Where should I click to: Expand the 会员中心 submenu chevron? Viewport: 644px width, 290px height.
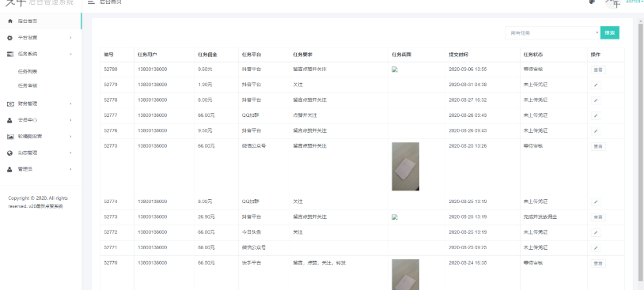pyautogui.click(x=70, y=120)
